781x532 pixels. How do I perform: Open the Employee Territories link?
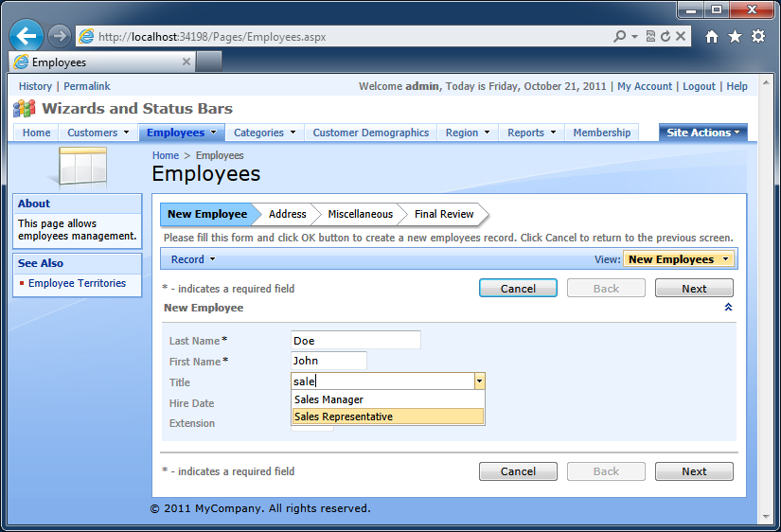[x=78, y=283]
